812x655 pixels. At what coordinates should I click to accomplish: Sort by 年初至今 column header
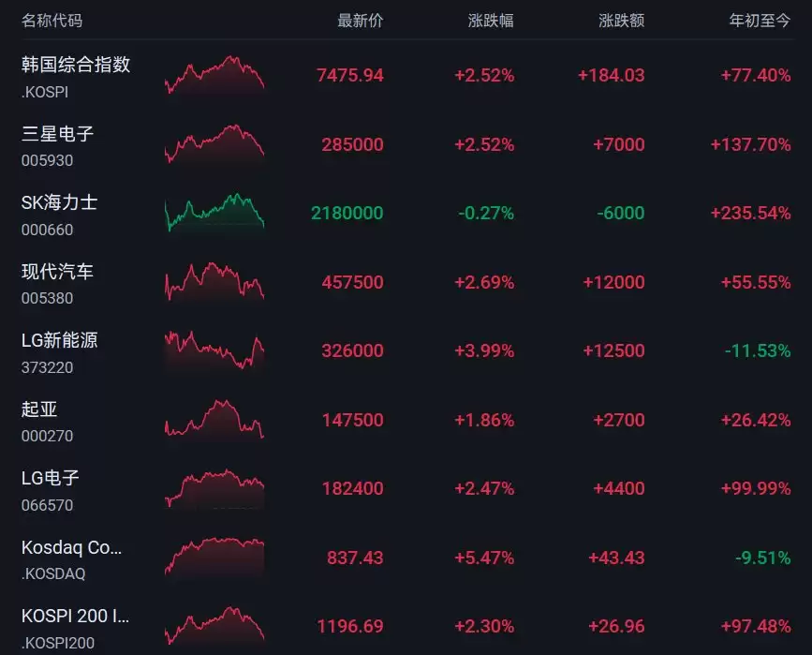[x=760, y=21]
